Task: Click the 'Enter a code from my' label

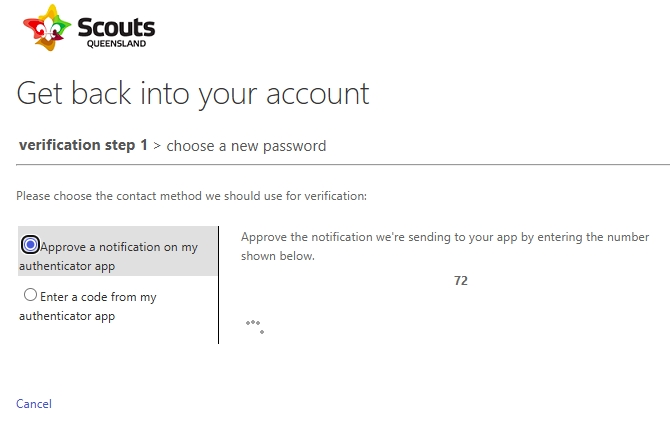Action: (98, 297)
